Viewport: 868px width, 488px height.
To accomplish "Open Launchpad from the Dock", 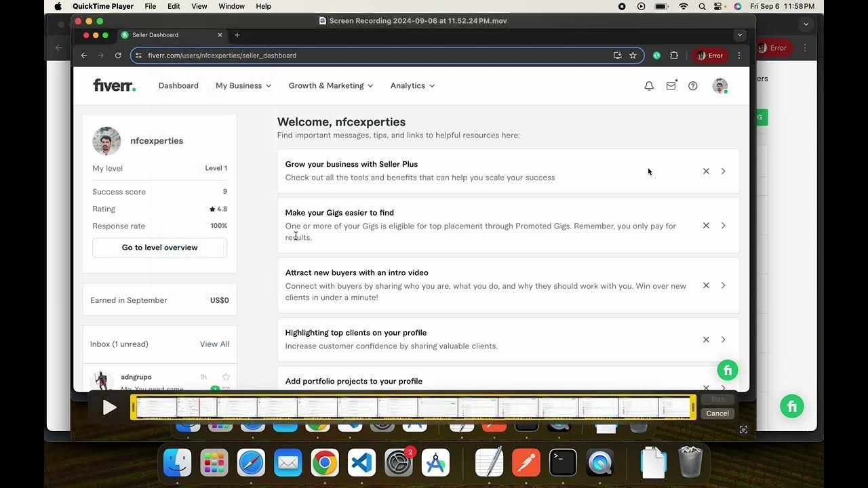I will coord(214,463).
